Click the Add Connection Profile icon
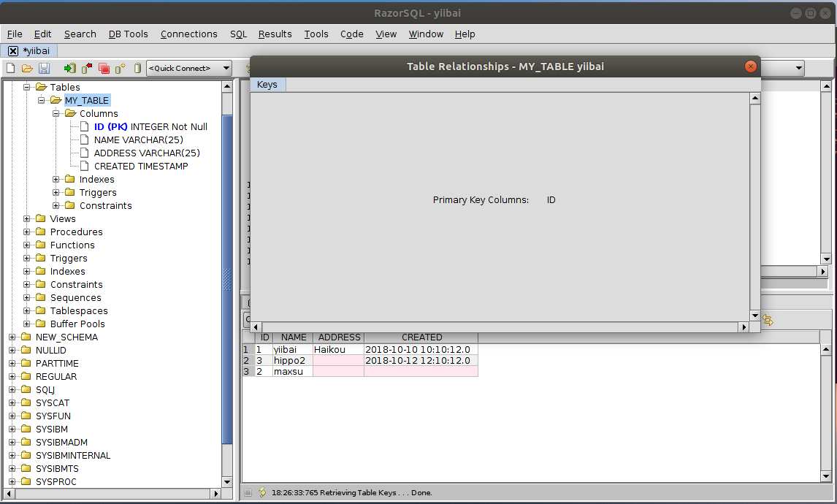The image size is (837, 504). 121,68
